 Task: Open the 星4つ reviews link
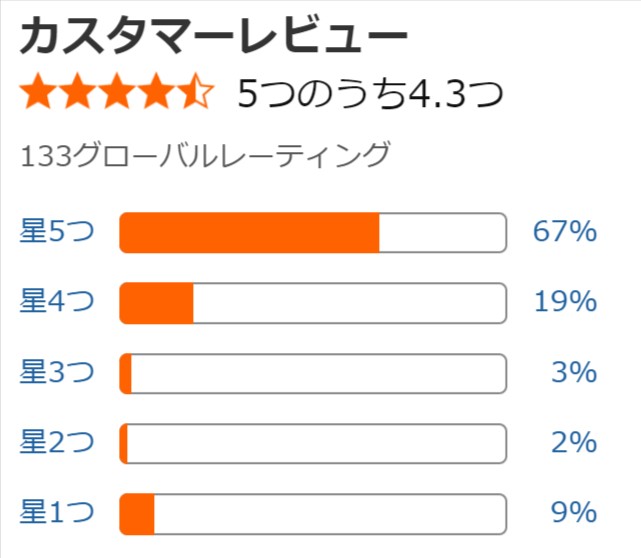coord(57,301)
